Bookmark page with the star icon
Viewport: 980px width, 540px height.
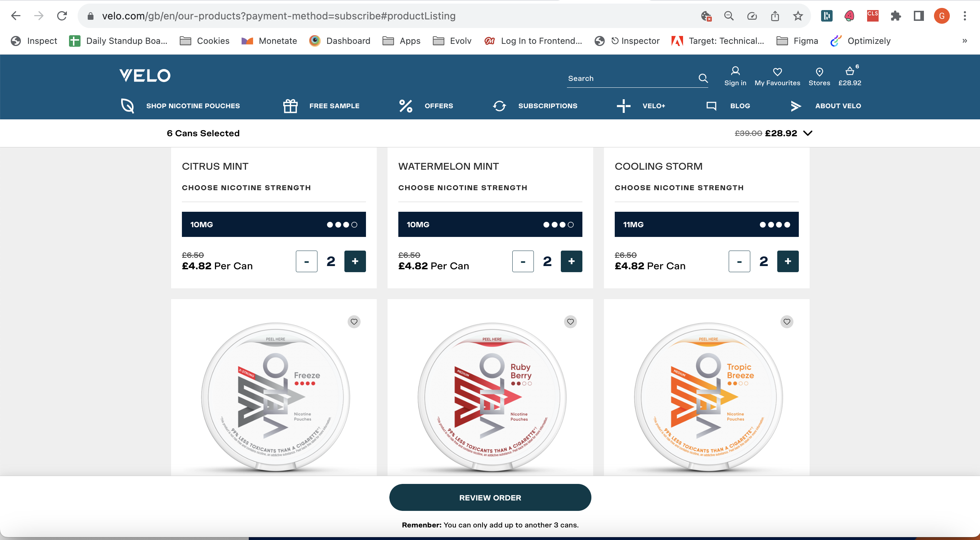click(x=798, y=16)
